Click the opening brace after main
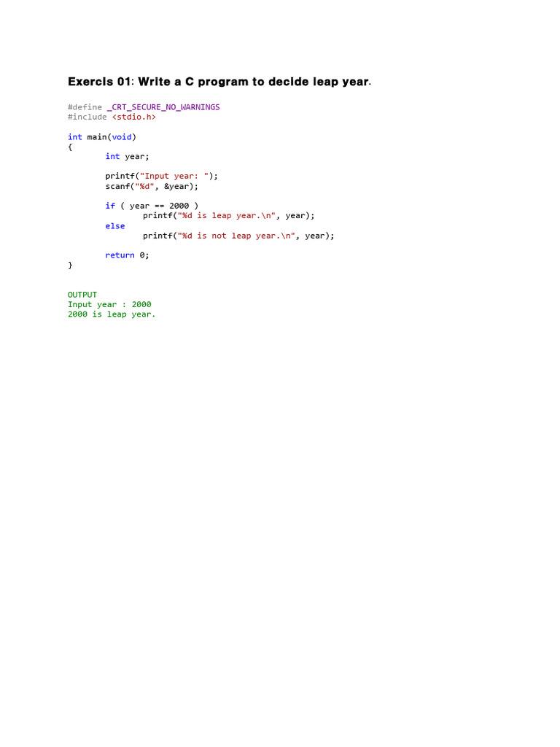The width and height of the screenshot is (560, 747). click(x=70, y=147)
